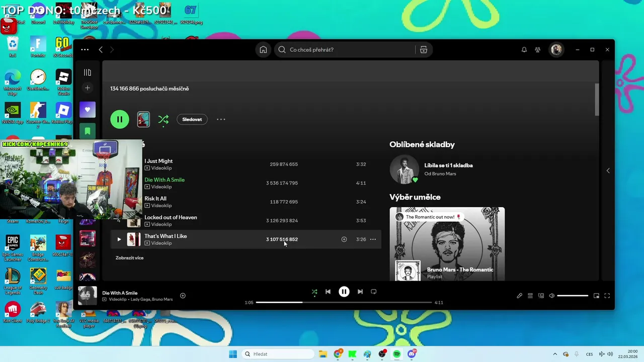Open File Explorer on the taskbar
Image resolution: width=644 pixels, height=362 pixels.
(323, 354)
